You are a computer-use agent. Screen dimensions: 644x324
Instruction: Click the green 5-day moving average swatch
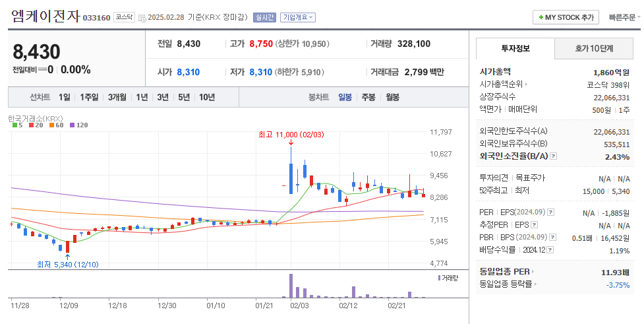(x=15, y=125)
